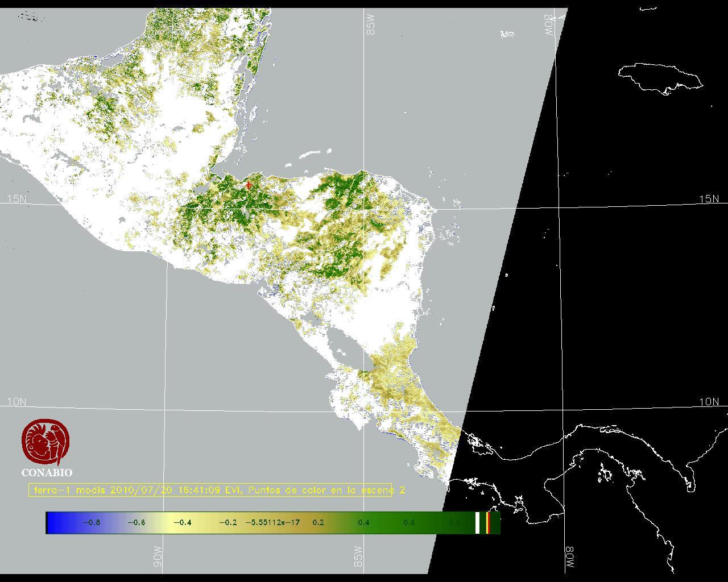The image size is (728, 582).
Task: Select the -0.8 blue color scale value
Action: point(91,522)
